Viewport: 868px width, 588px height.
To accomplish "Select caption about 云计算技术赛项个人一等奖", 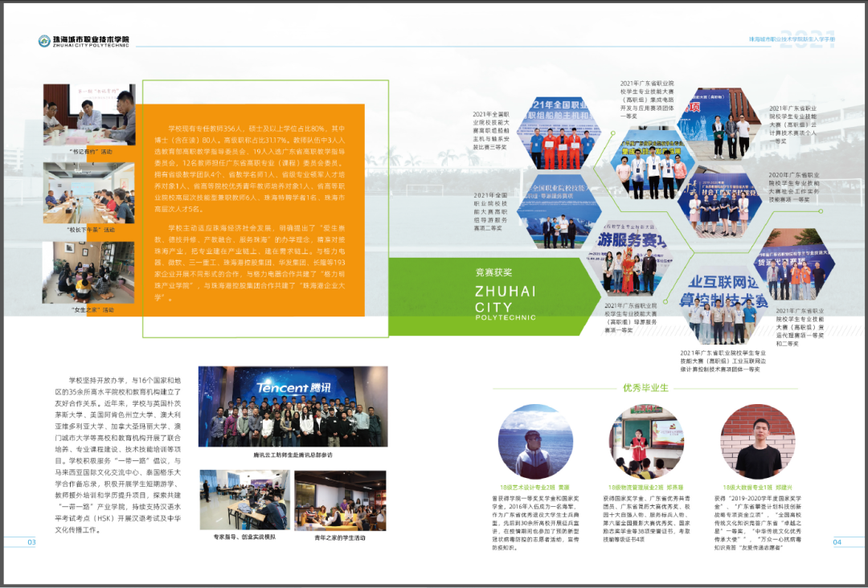I will pos(792,125).
